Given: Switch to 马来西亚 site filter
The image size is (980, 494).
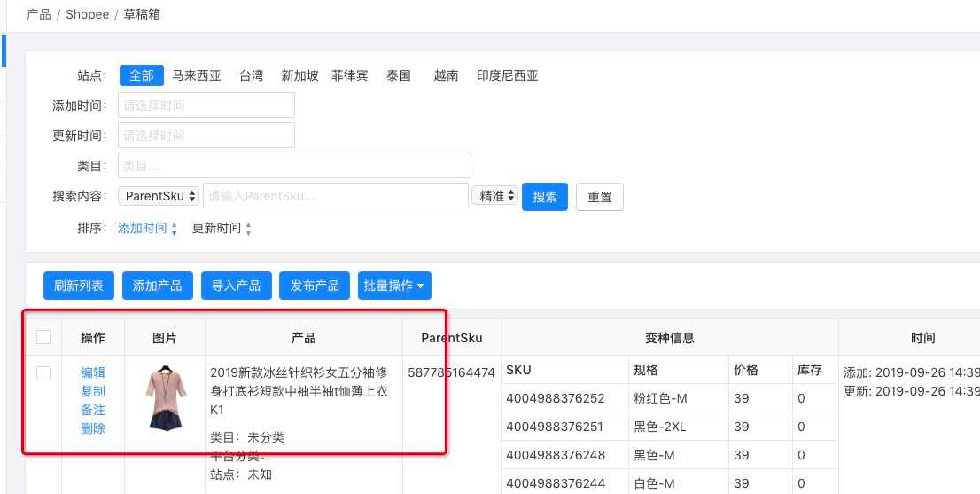Looking at the screenshot, I should point(197,75).
